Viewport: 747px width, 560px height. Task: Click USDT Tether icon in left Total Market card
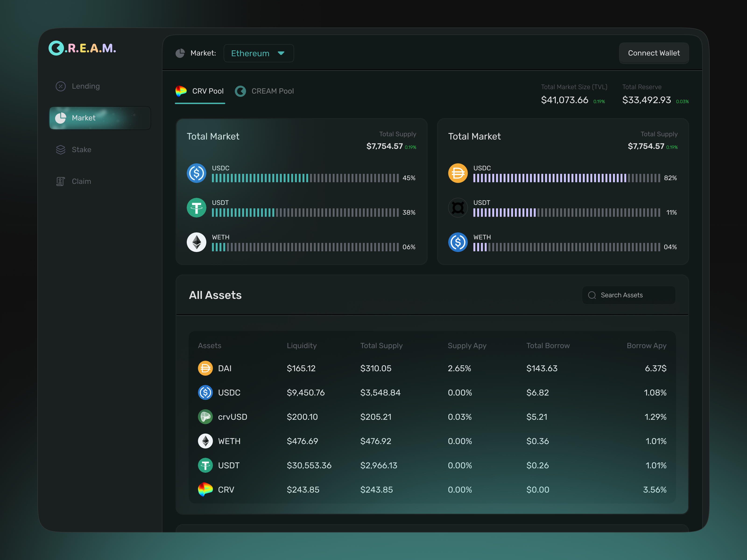(197, 208)
